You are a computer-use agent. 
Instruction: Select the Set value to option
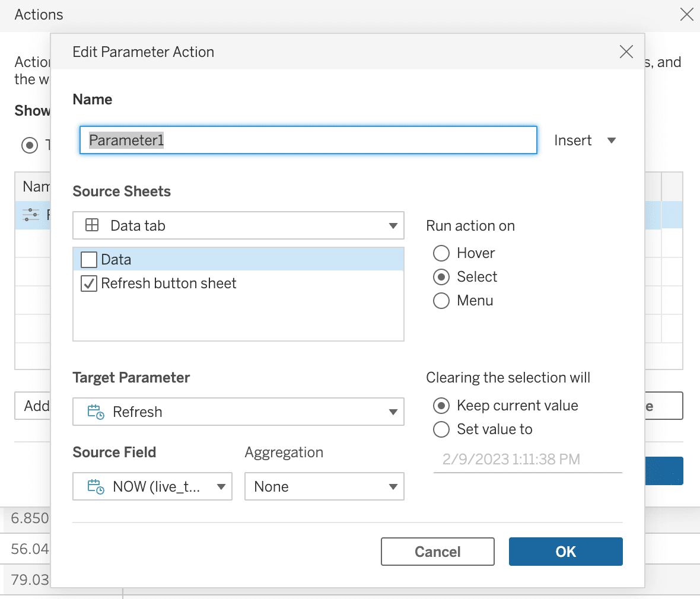click(x=441, y=429)
